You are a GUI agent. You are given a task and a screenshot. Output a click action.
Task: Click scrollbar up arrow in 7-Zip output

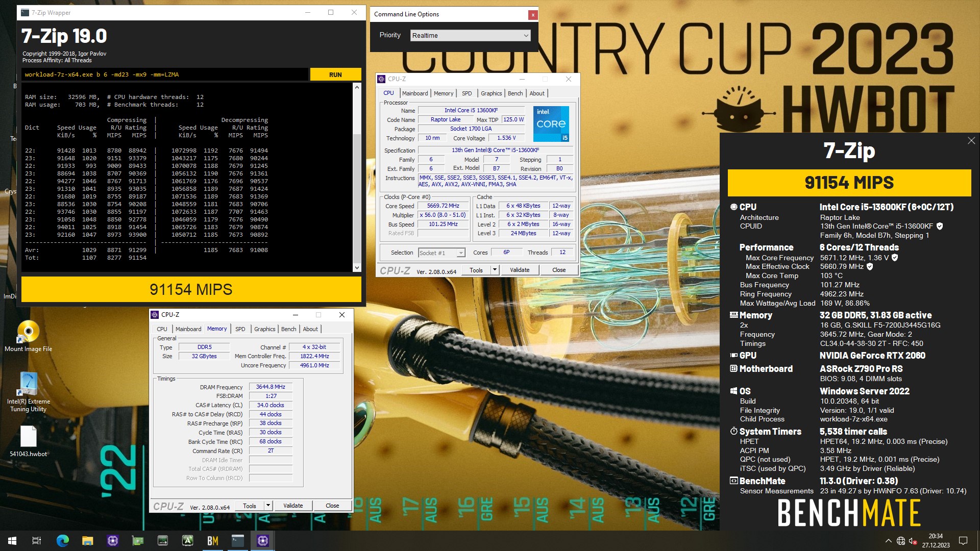(x=357, y=87)
